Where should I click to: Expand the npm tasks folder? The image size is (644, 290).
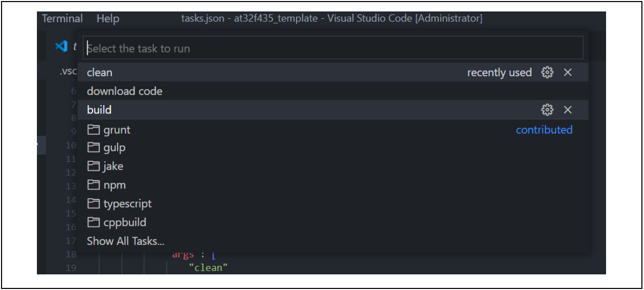pyautogui.click(x=107, y=185)
